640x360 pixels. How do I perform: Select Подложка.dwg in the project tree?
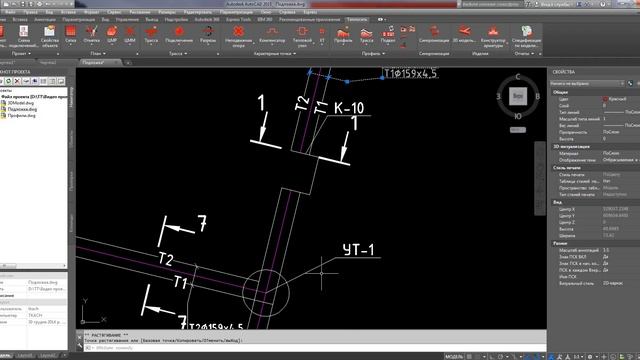tap(22, 109)
